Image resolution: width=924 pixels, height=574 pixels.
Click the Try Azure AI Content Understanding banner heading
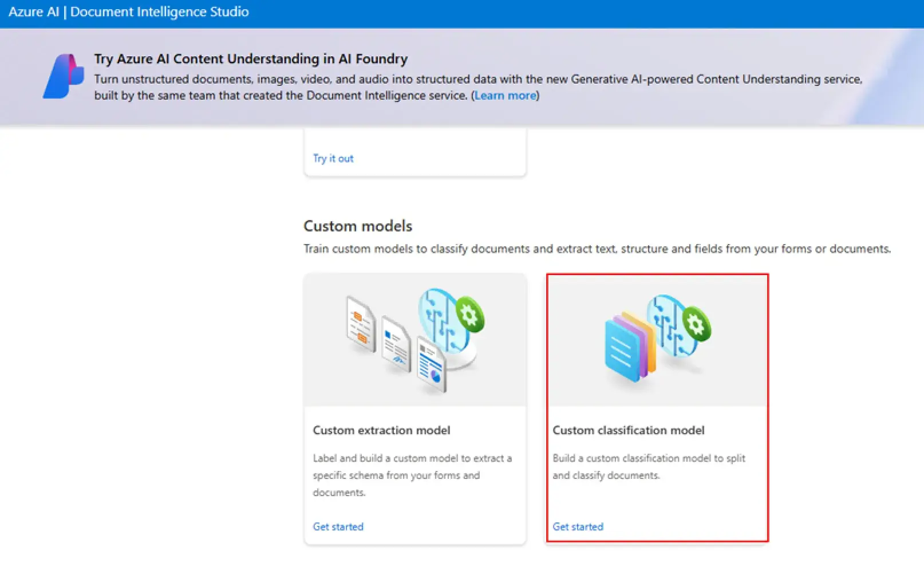click(x=251, y=59)
